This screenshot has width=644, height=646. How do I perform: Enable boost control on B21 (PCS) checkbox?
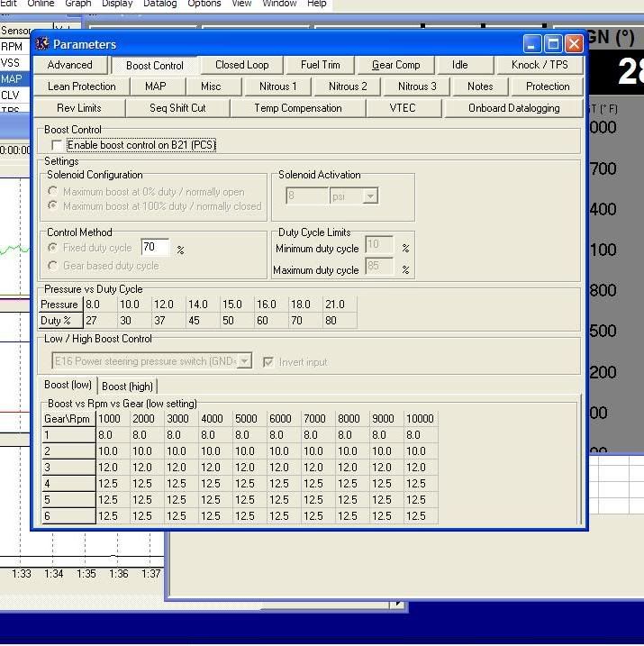[x=58, y=145]
